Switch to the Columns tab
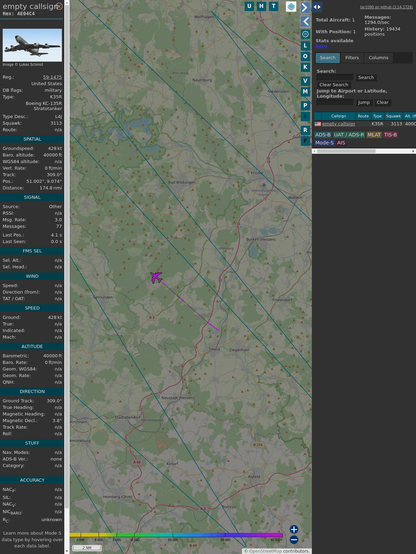416x554 pixels. click(378, 58)
